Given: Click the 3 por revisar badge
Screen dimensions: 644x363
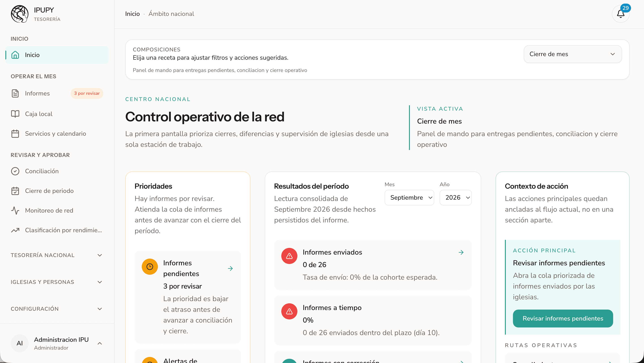Looking at the screenshot, I should point(87,93).
